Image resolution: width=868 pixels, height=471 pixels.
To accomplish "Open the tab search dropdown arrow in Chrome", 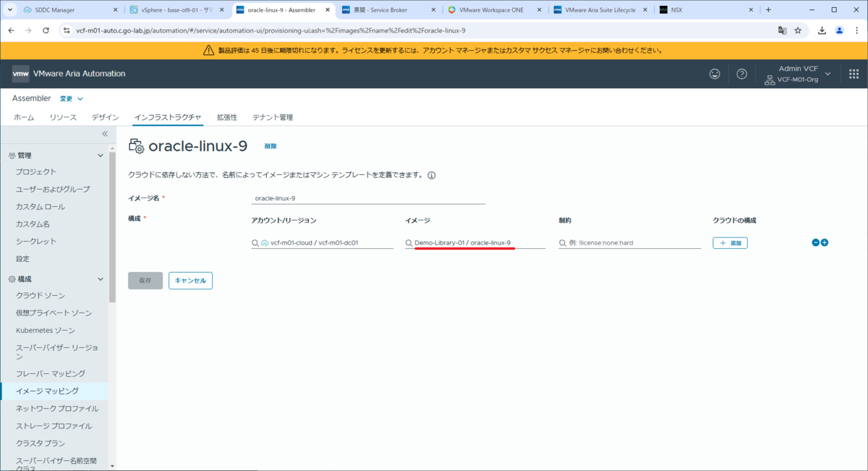I will pyautogui.click(x=10, y=9).
